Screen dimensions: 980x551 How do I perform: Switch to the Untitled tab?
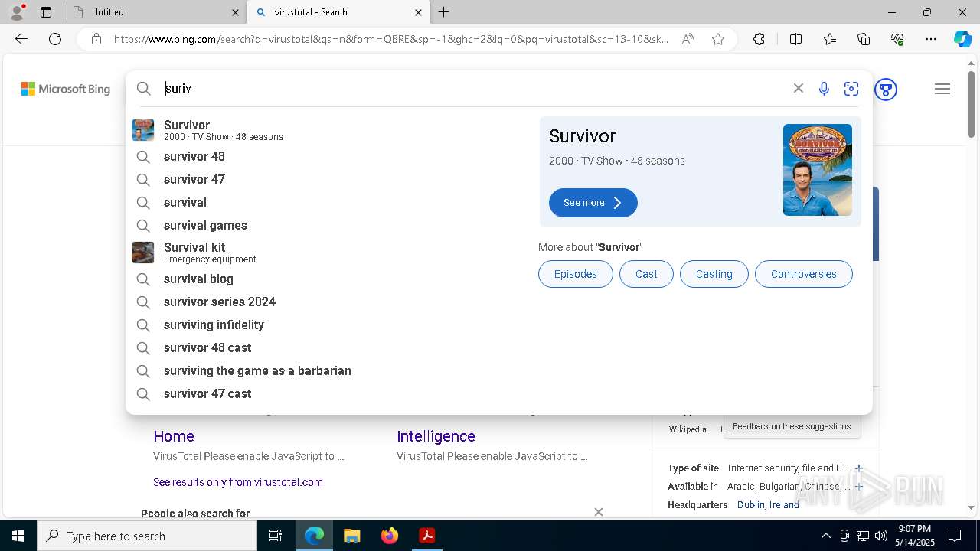[153, 12]
